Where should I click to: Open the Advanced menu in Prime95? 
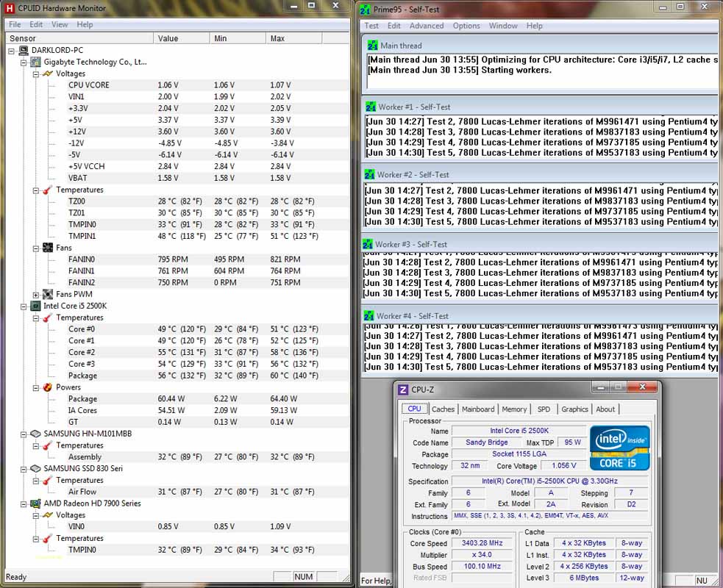click(427, 26)
